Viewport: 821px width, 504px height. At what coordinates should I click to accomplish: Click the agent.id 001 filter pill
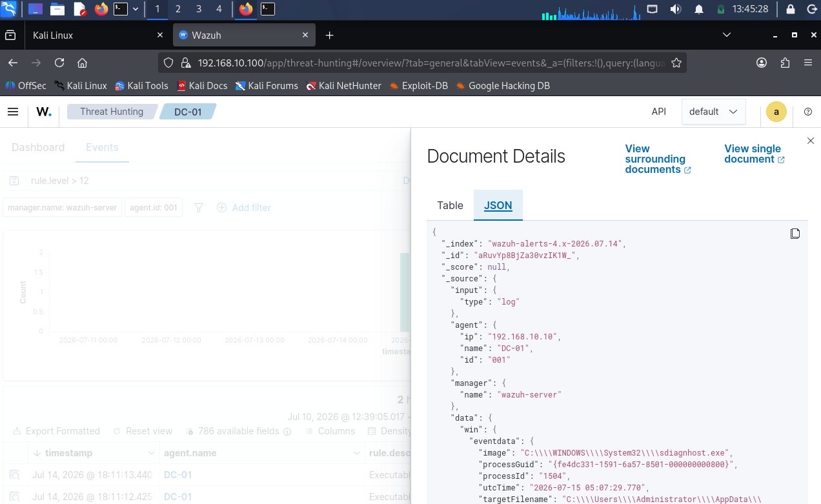154,208
